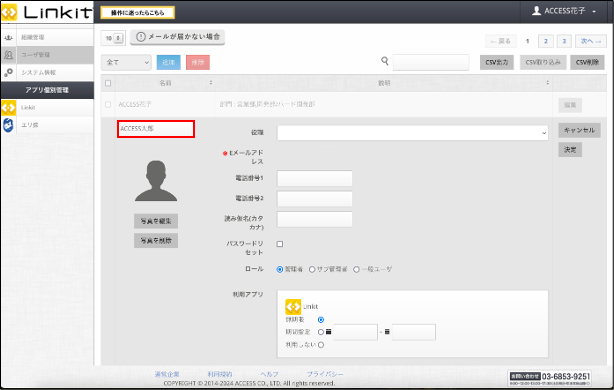The height and width of the screenshot is (390, 614).
Task: Sort by the description column arrows
Action: 547,83
